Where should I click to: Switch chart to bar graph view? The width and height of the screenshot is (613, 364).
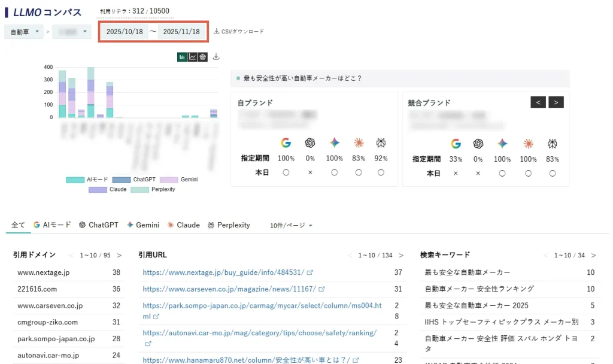click(182, 57)
